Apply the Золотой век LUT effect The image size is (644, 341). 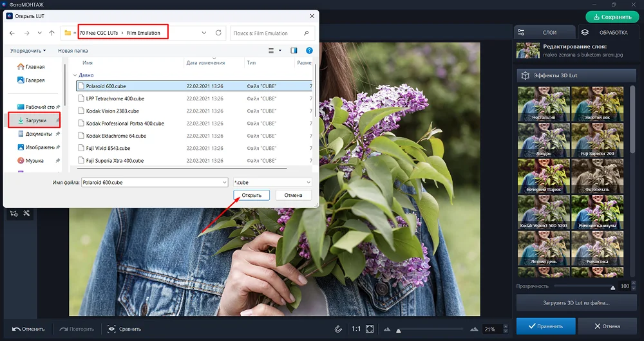(597, 104)
